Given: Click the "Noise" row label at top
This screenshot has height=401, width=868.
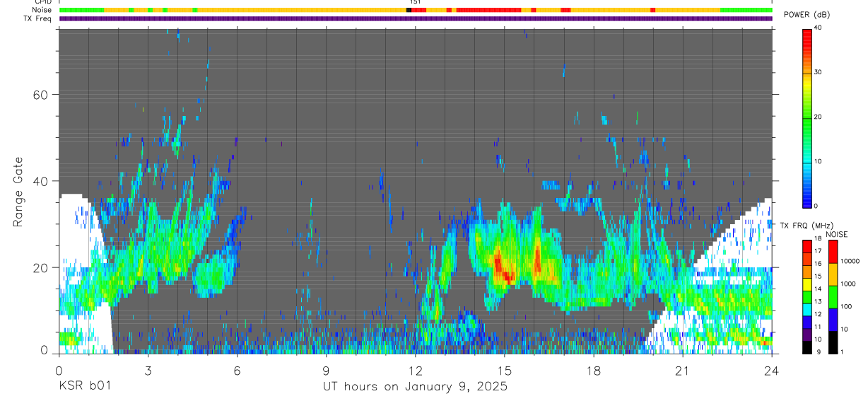Looking at the screenshot, I should pyautogui.click(x=42, y=10).
